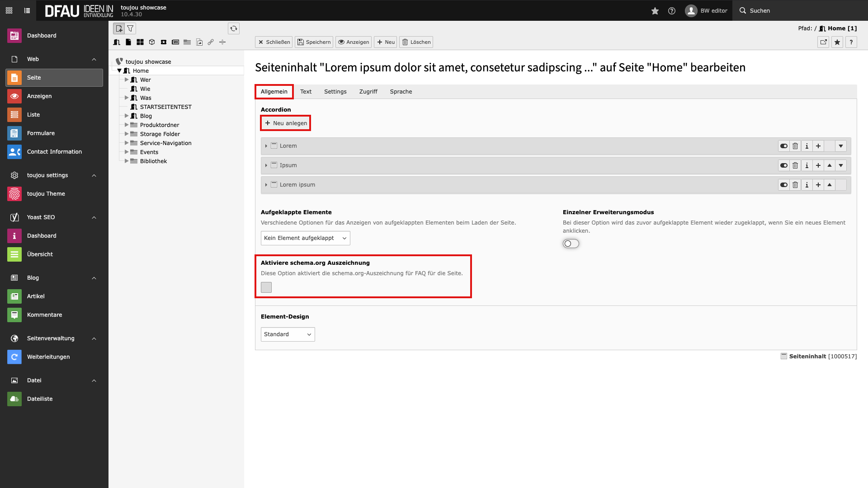Open Aufgeklappte Elemente dropdown

coord(305,238)
